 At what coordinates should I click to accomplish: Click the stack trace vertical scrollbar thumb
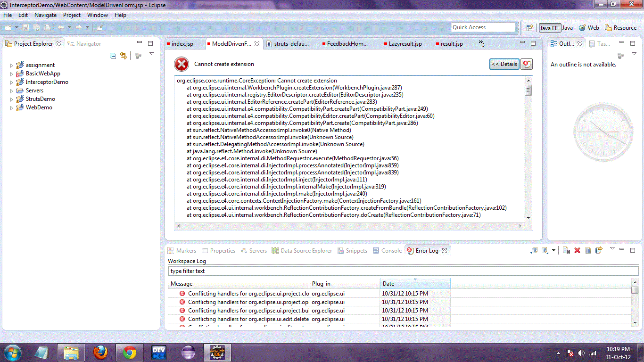tap(528, 90)
